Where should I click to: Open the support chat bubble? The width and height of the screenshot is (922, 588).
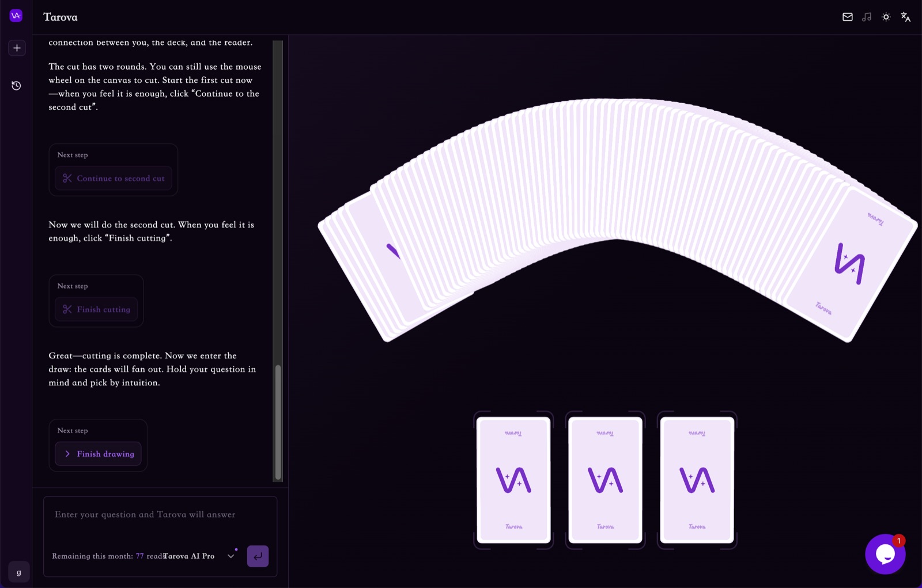885,554
